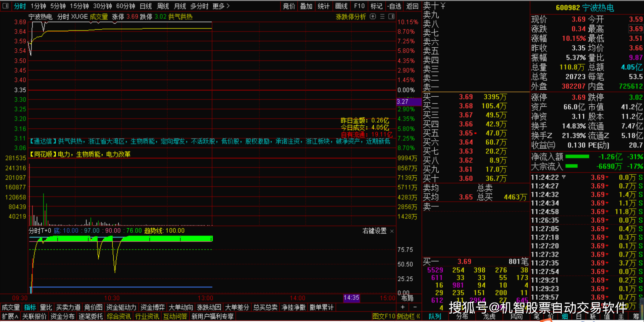Click the 标记 mark button
The height and width of the screenshot is (322, 644).
pos(376,6)
